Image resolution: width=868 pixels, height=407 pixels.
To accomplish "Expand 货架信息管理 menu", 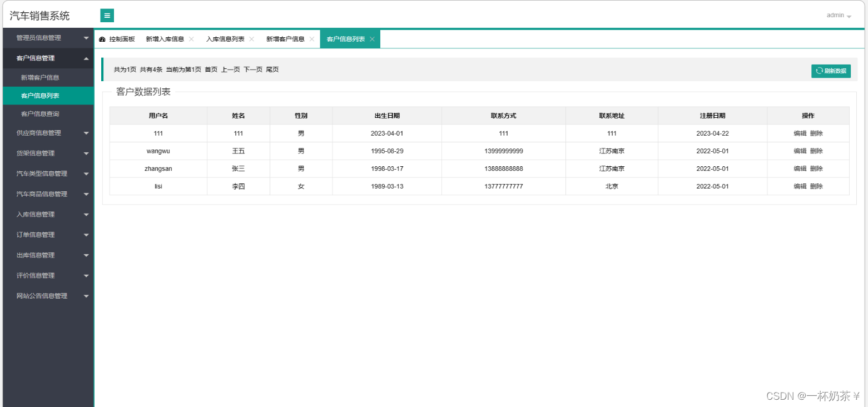I will 48,153.
